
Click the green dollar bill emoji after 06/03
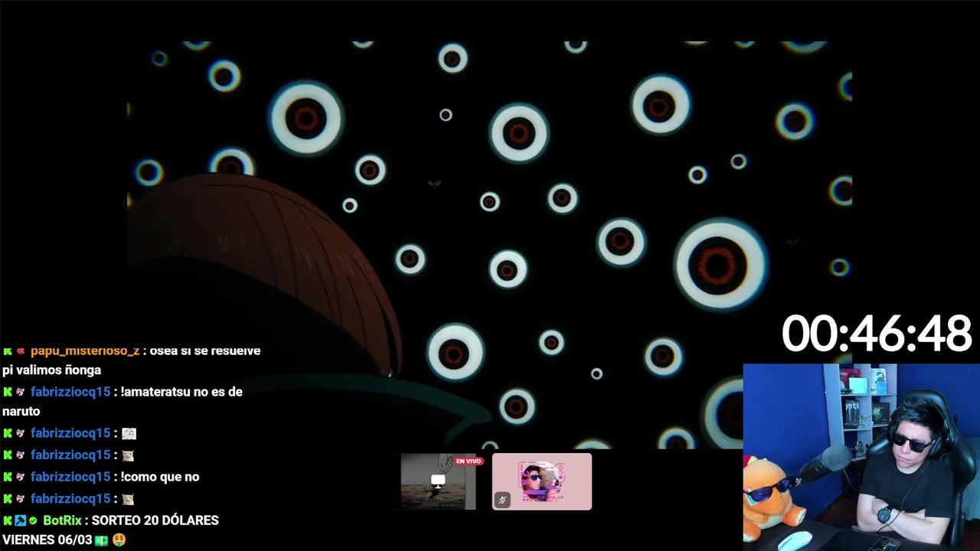102,540
